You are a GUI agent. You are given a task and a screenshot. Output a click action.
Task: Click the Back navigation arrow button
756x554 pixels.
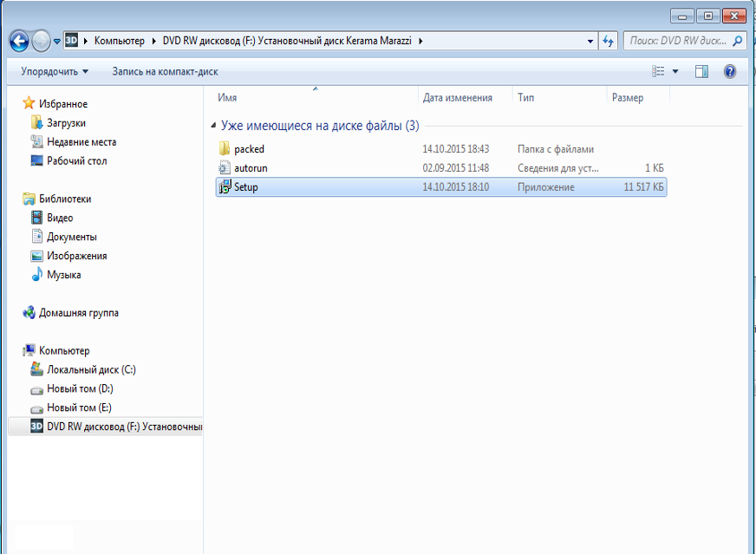(x=19, y=41)
